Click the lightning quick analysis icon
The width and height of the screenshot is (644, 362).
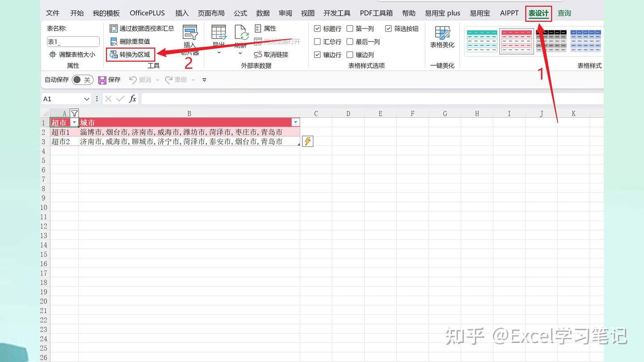coord(308,141)
